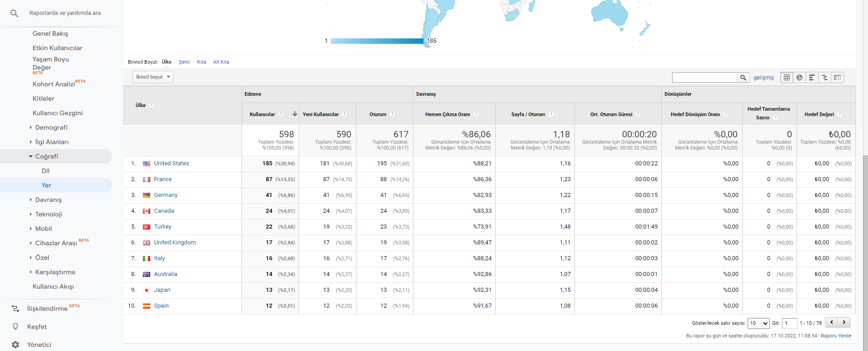Go to next page arrow

pos(844,322)
